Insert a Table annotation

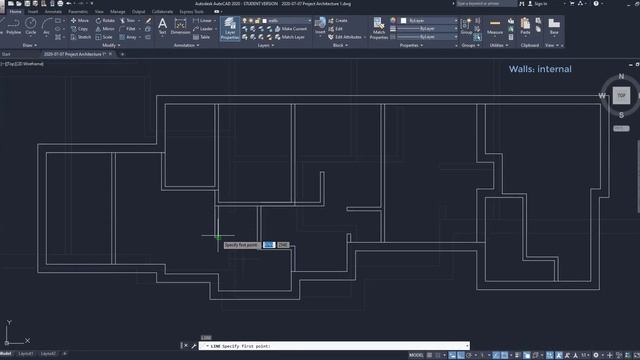point(201,37)
